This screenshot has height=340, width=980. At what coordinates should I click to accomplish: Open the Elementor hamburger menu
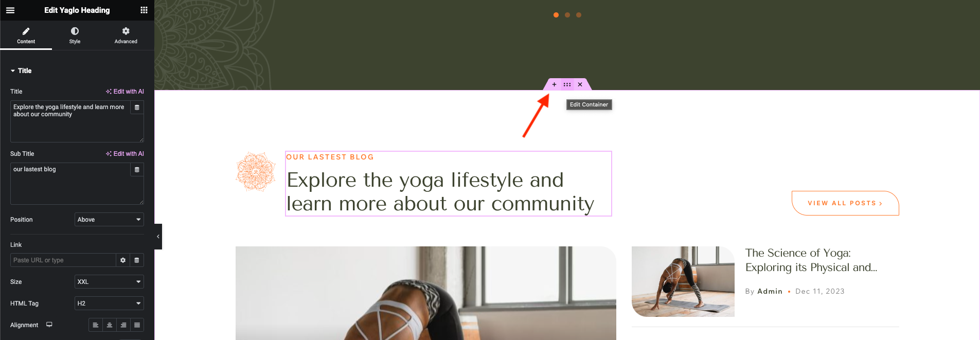tap(10, 10)
